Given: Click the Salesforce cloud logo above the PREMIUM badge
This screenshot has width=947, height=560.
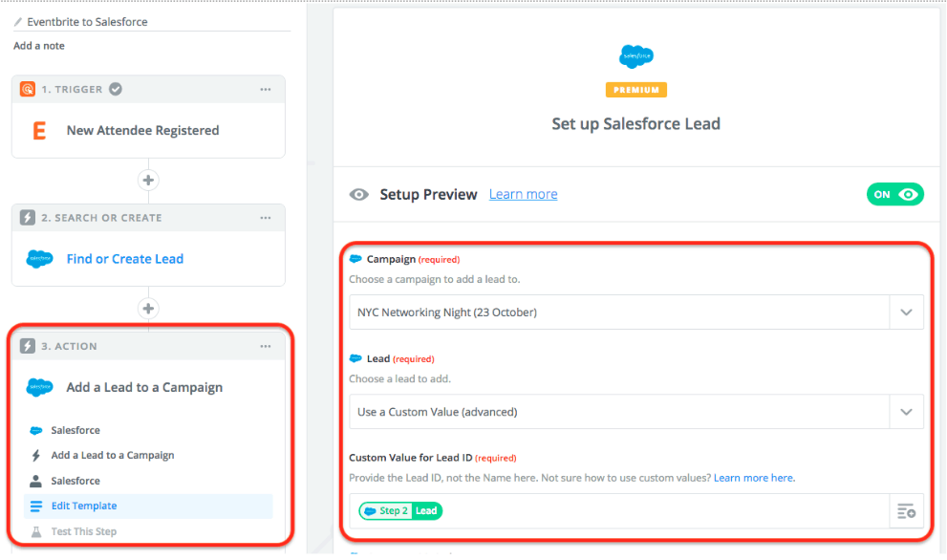Looking at the screenshot, I should click(635, 56).
